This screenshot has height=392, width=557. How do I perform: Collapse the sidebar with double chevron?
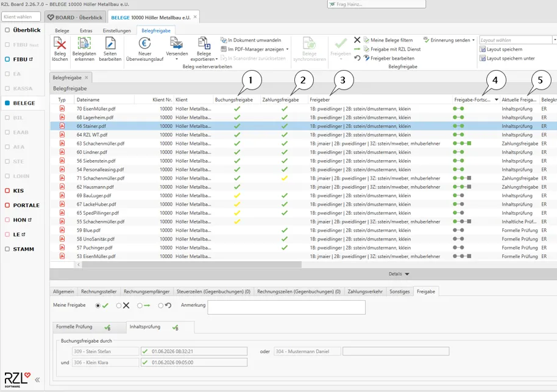(37, 380)
